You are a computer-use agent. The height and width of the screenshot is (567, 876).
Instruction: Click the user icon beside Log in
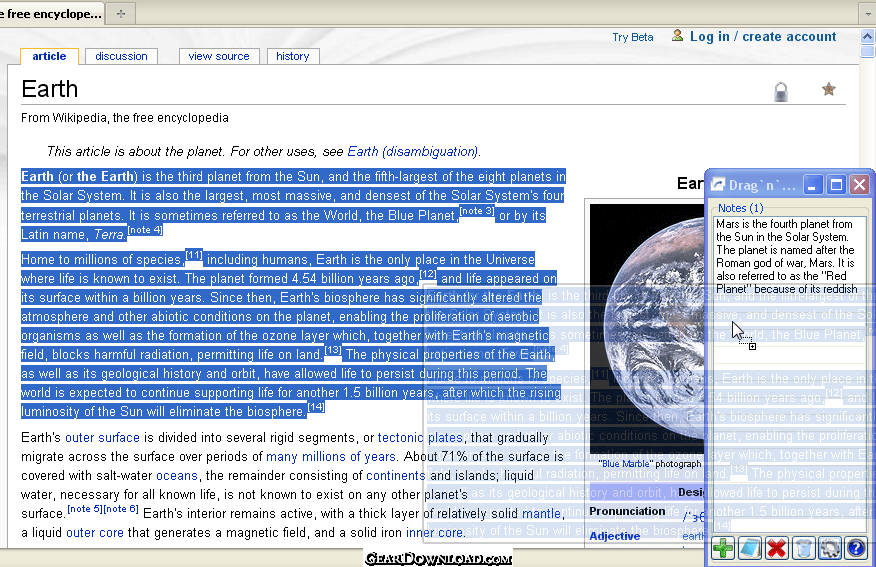coord(677,36)
